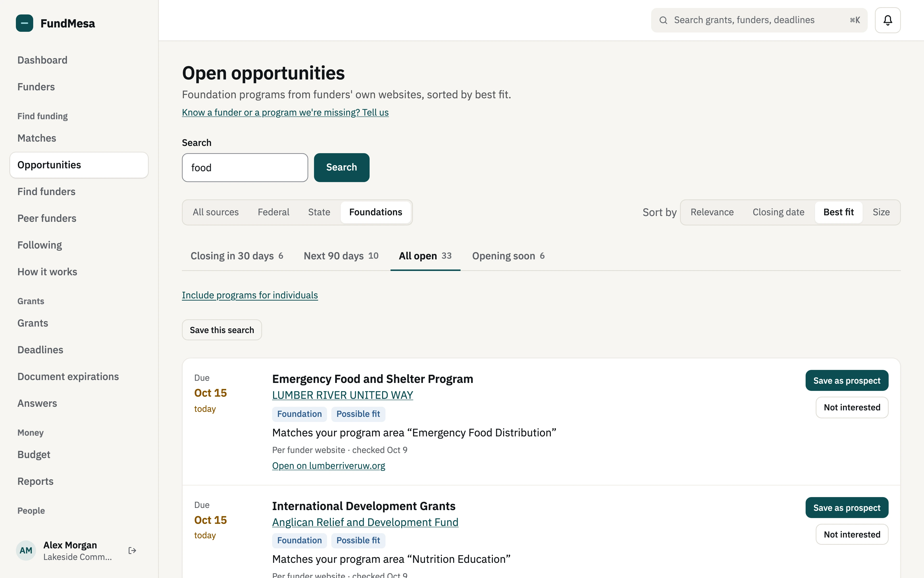Click Include programs for individuals

tap(250, 295)
